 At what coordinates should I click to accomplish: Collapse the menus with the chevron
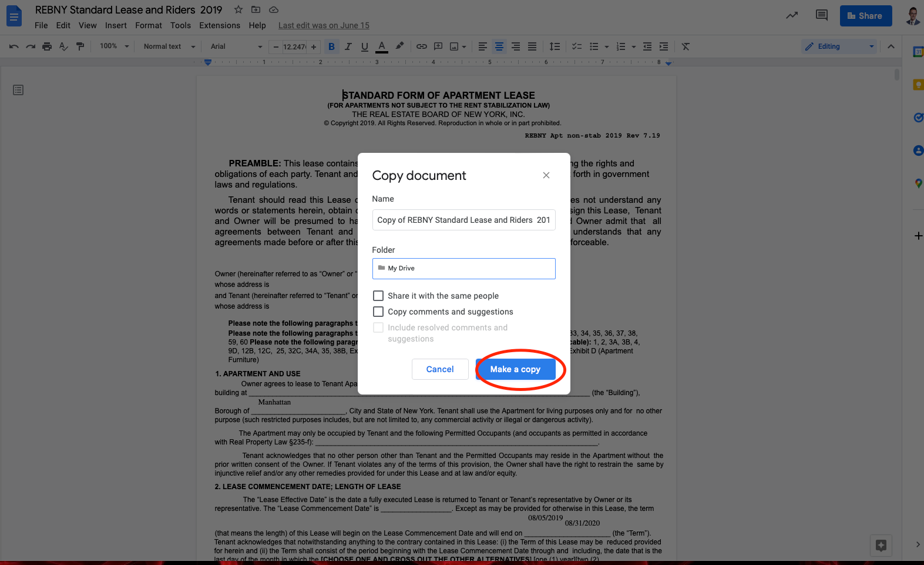pyautogui.click(x=891, y=46)
